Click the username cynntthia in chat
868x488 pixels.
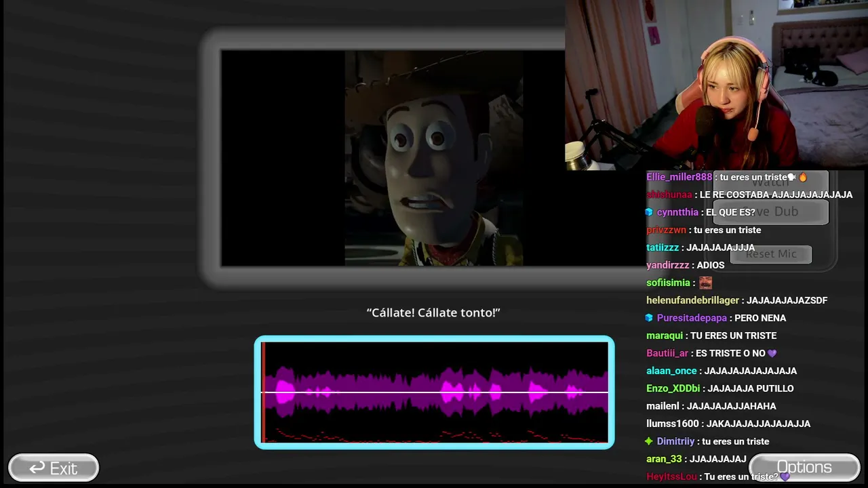[x=677, y=212]
